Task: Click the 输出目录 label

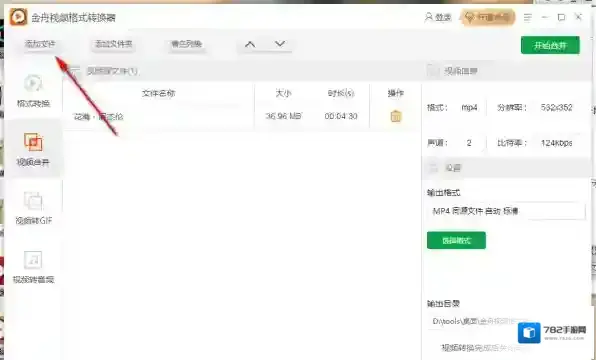Action: click(x=444, y=304)
